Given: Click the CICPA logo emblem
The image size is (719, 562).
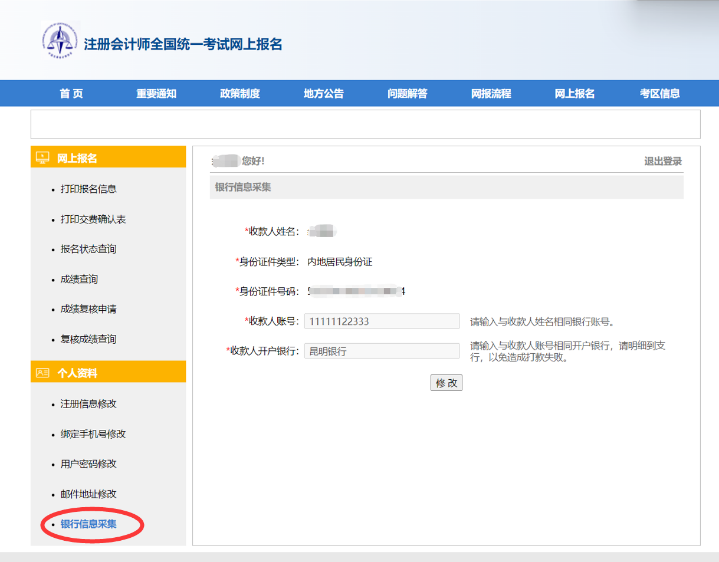Looking at the screenshot, I should [x=59, y=41].
